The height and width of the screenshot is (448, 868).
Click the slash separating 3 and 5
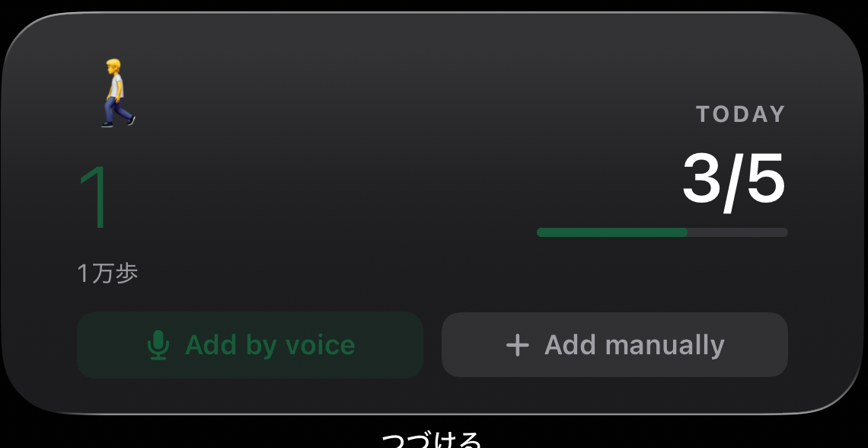(734, 181)
